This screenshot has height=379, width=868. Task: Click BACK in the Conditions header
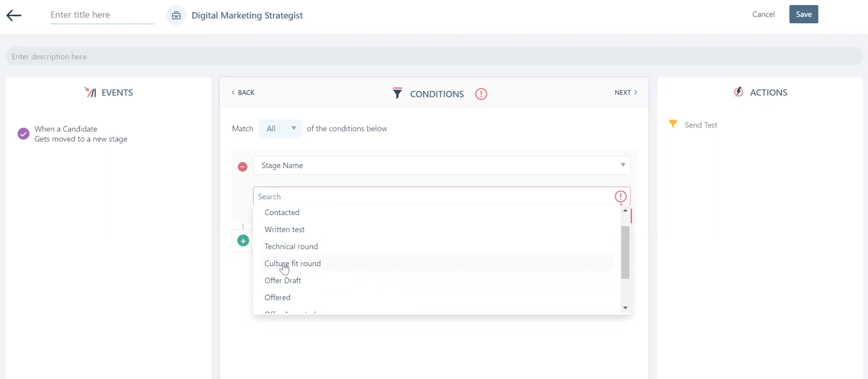coord(243,92)
